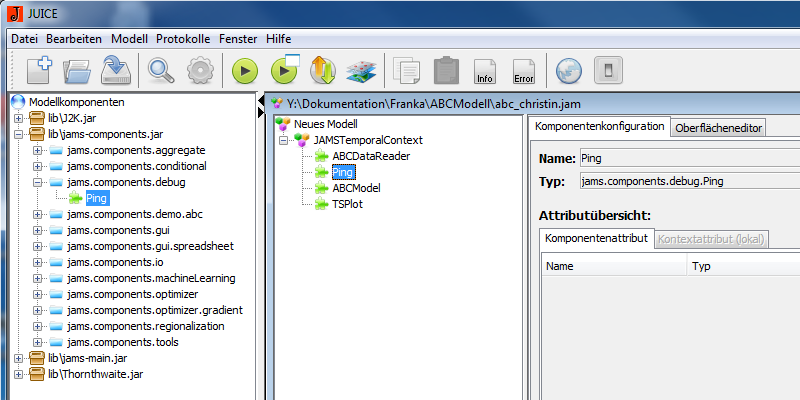
Task: Switch to Kontextattribut (lokal) tab
Action: pyautogui.click(x=709, y=239)
